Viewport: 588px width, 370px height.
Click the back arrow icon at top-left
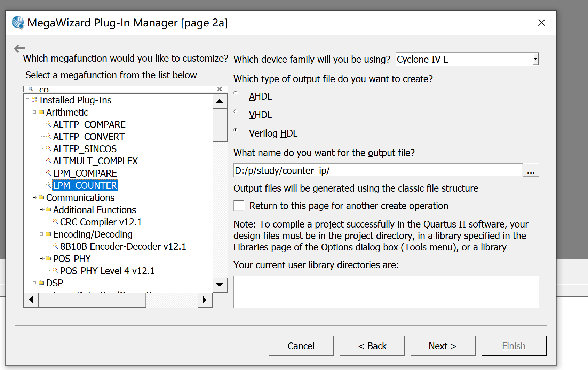19,48
